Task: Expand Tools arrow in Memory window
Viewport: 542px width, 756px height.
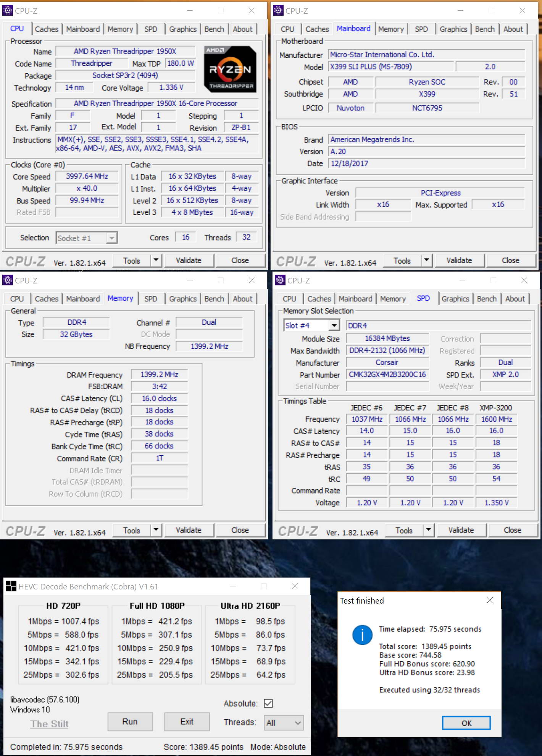Action: 156,530
